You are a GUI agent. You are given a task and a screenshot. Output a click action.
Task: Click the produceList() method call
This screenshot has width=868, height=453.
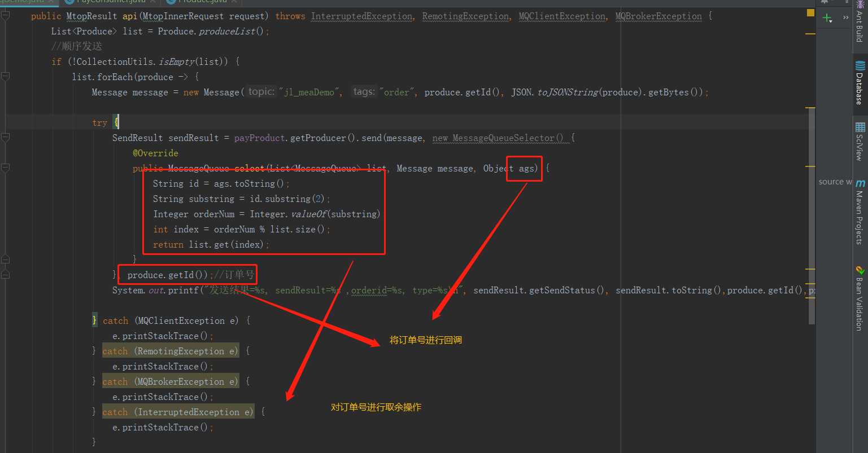[x=232, y=32]
